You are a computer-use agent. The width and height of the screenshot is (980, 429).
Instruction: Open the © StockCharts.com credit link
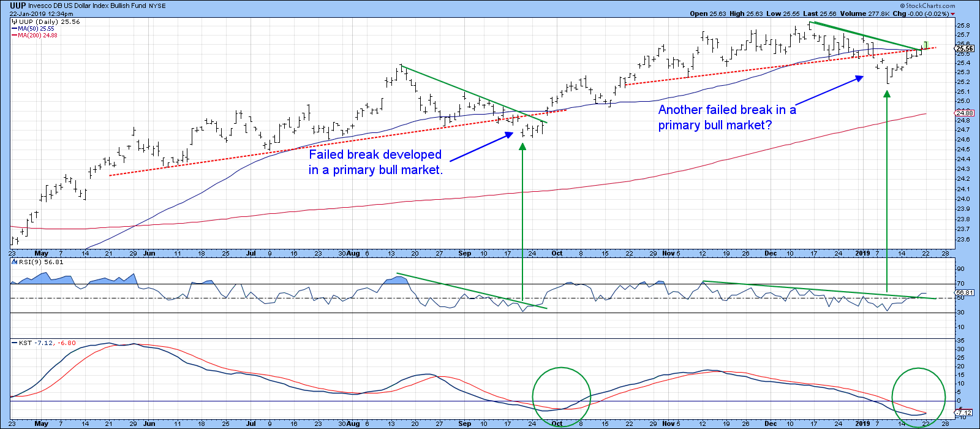926,6
